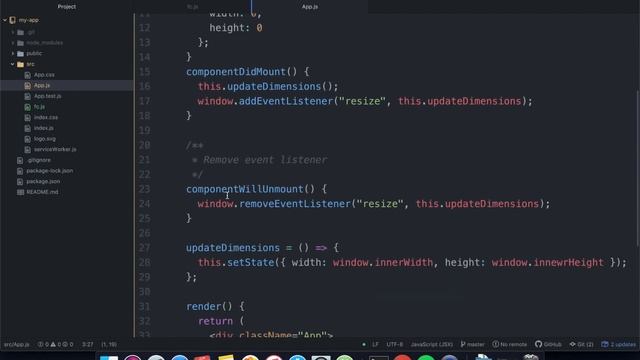640x360 pixels.
Task: Click the README.md book icon
Action: [20, 192]
